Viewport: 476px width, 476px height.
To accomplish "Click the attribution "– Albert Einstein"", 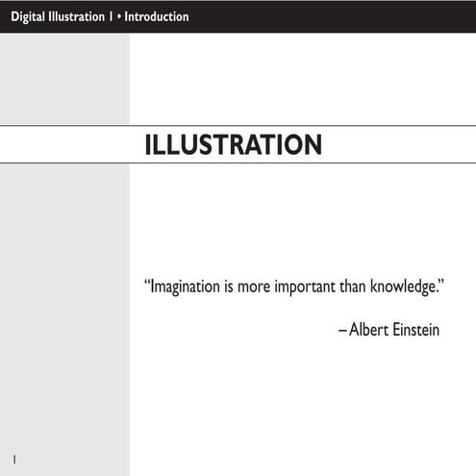I will click(388, 330).
